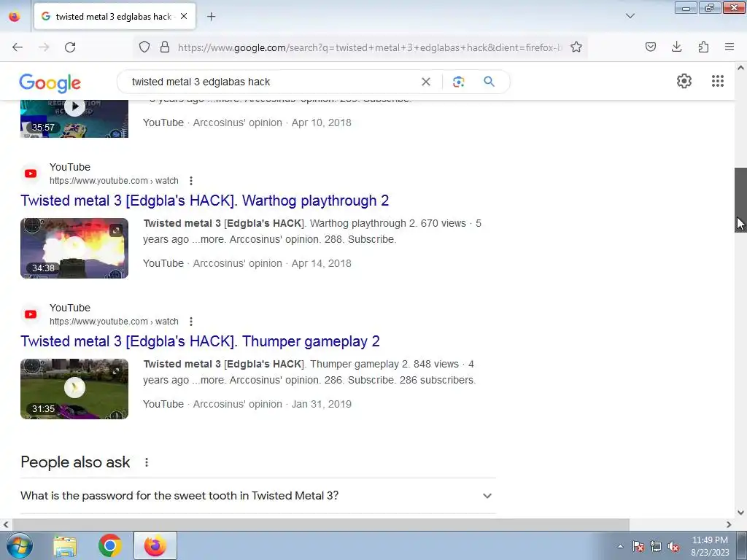Open a new tab with plus

(211, 17)
